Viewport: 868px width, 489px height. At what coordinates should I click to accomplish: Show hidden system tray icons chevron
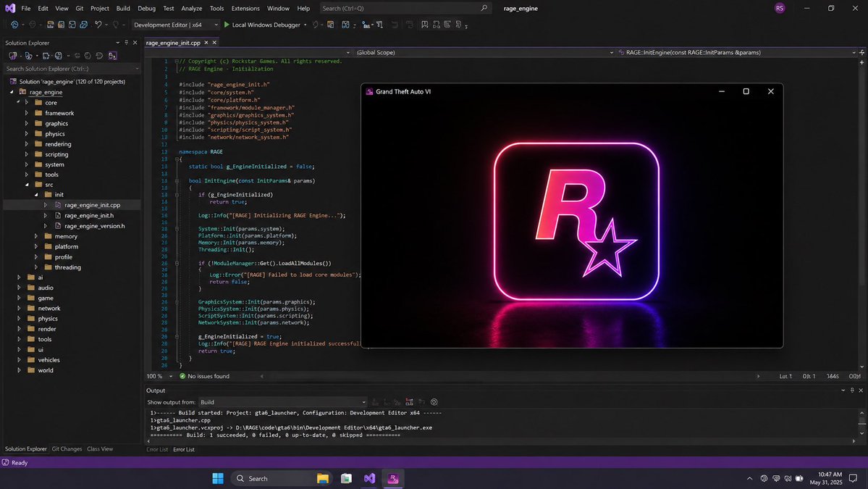749,478
